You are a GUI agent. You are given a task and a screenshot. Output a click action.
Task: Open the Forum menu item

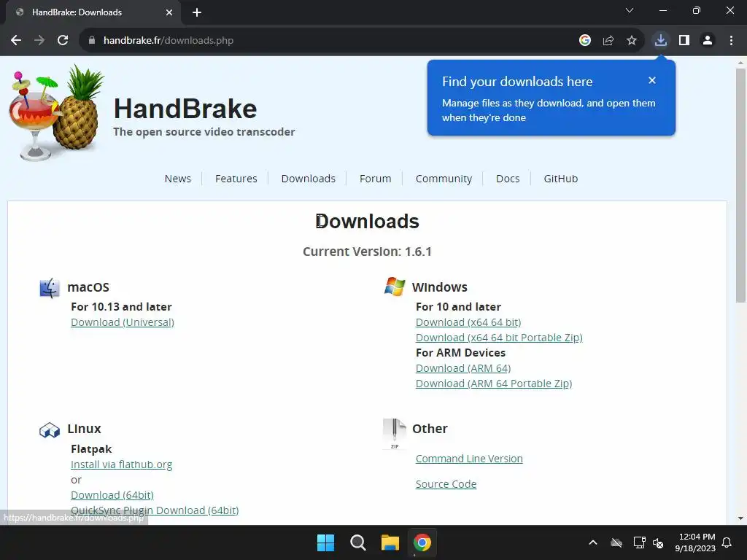point(376,179)
